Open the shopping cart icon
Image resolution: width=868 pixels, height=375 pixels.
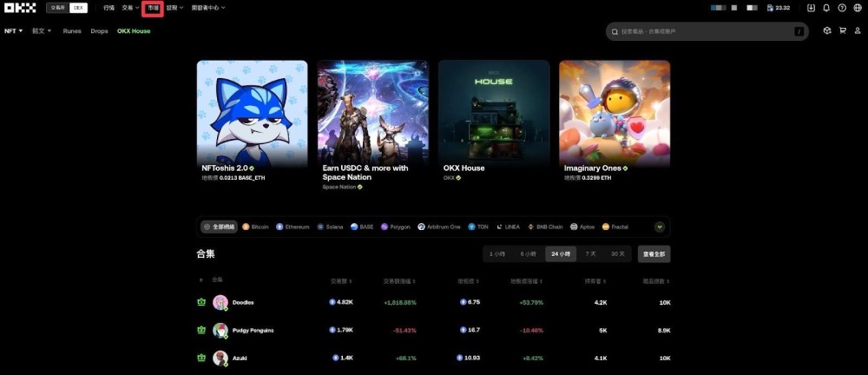point(843,31)
